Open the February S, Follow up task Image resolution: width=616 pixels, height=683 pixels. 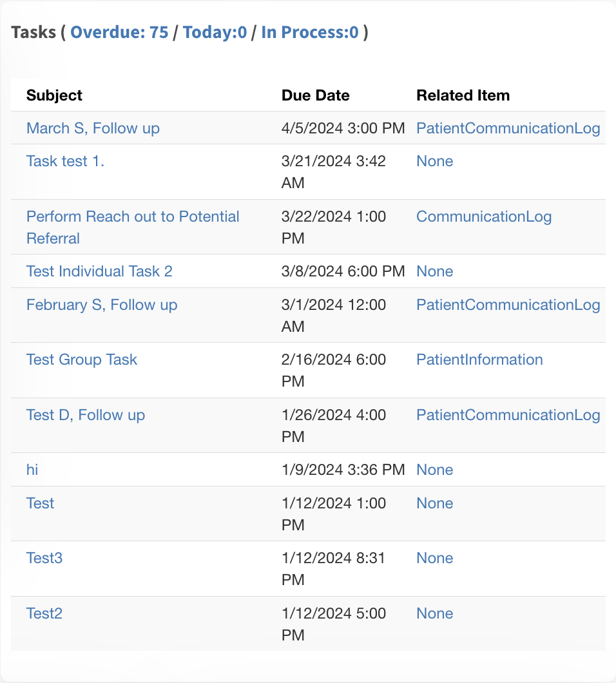pos(102,305)
